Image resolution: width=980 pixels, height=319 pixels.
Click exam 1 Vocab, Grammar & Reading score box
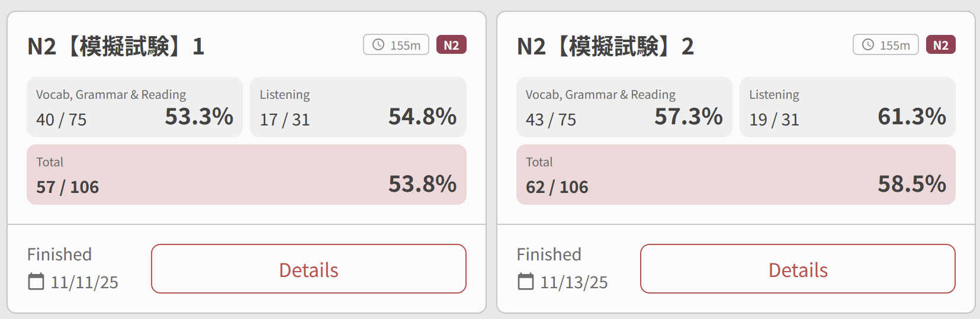pyautogui.click(x=134, y=107)
